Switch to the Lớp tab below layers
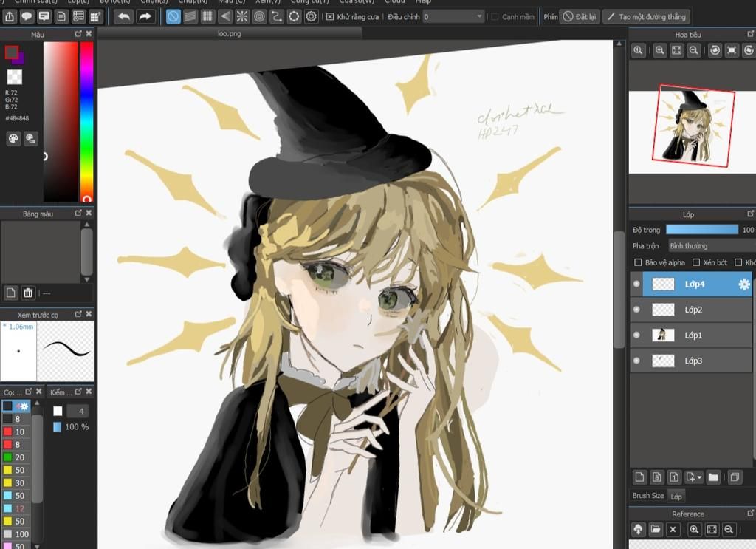Image resolution: width=756 pixels, height=549 pixels. (x=676, y=496)
